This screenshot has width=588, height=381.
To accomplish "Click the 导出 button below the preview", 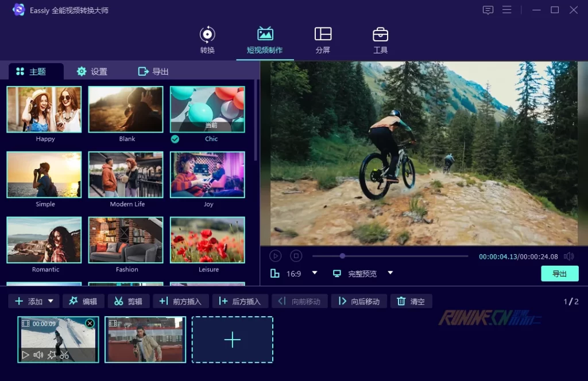I will click(x=559, y=274).
